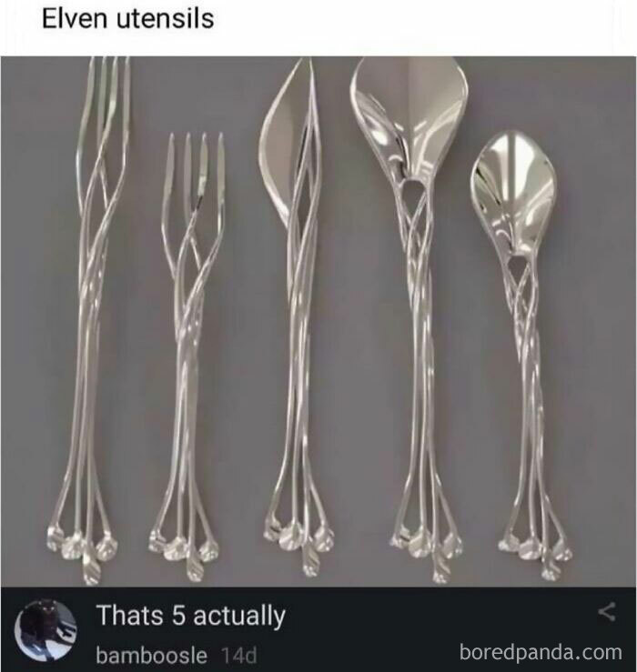Tap the share icon beside the comment
This screenshot has height=672, width=637.
[607, 612]
